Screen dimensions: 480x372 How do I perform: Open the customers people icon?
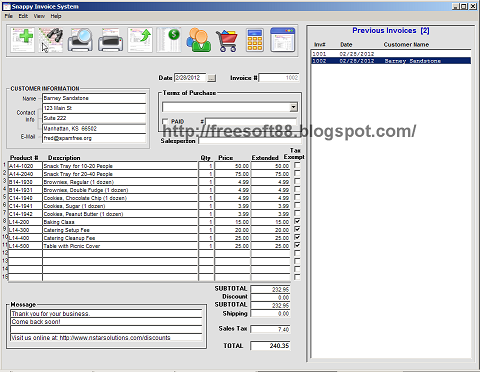198,40
